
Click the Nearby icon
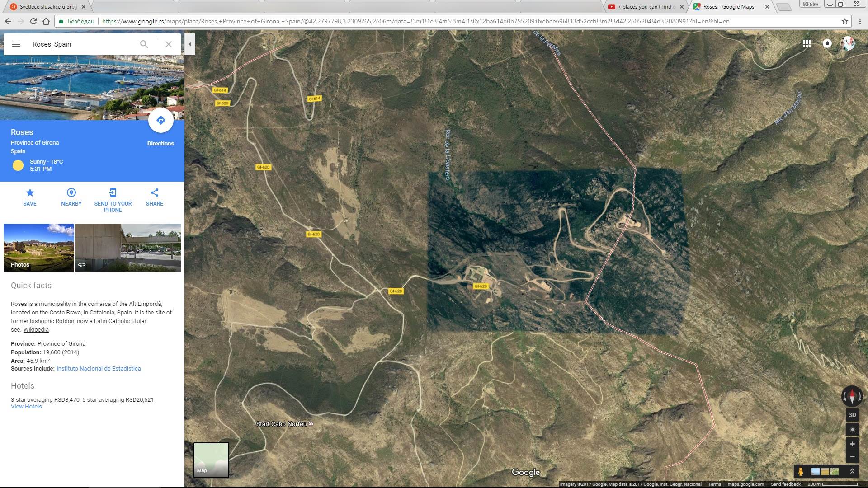71,193
